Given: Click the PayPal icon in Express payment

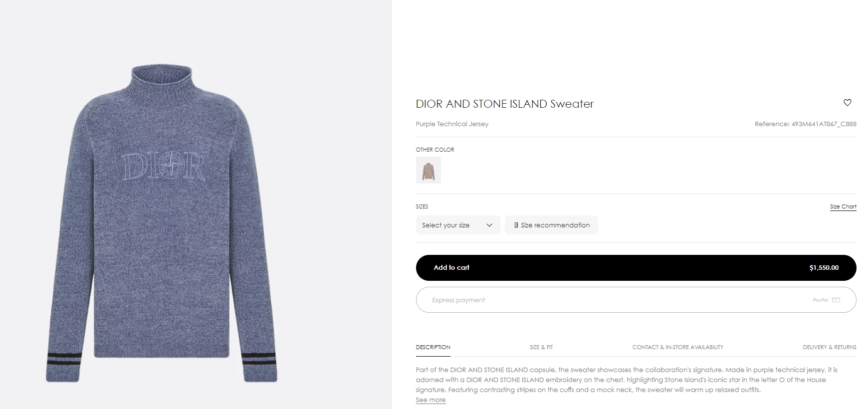Looking at the screenshot, I should click(x=820, y=300).
